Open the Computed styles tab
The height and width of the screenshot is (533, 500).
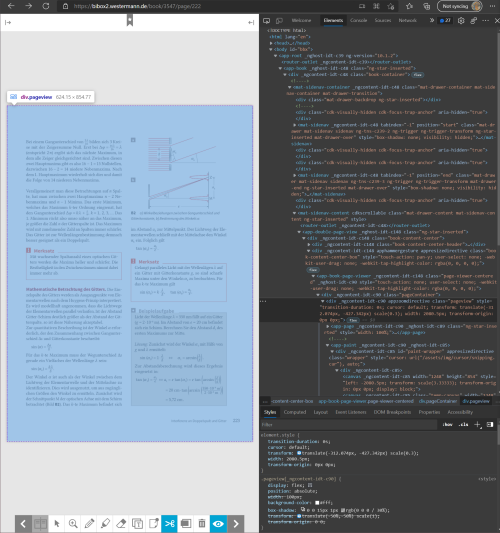[x=295, y=412]
